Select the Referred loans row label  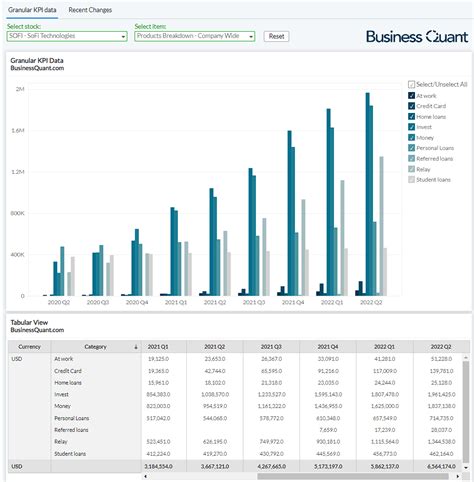point(71,430)
